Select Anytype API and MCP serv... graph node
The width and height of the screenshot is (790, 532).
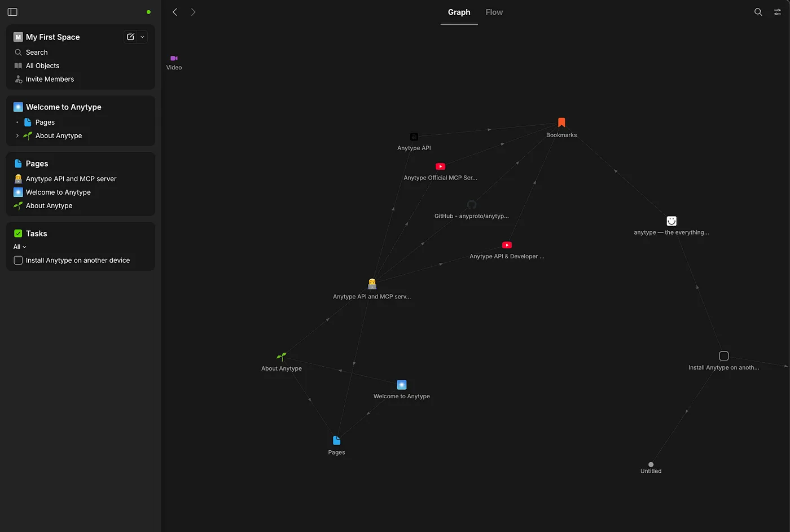372,284
